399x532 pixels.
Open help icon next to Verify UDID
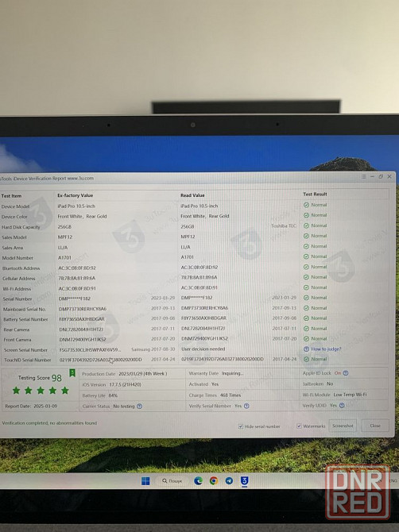point(342,406)
